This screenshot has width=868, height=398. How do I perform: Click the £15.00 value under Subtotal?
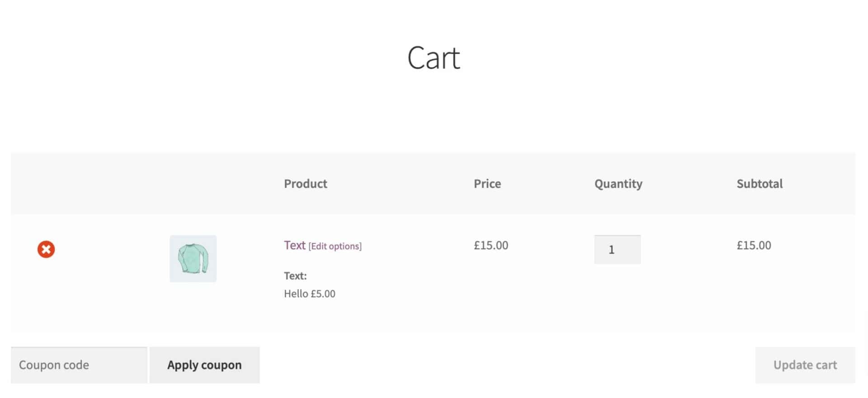(x=754, y=245)
